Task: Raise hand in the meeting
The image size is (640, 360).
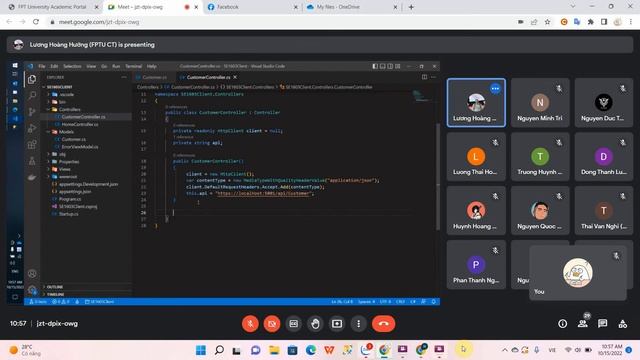Action: coord(315,324)
